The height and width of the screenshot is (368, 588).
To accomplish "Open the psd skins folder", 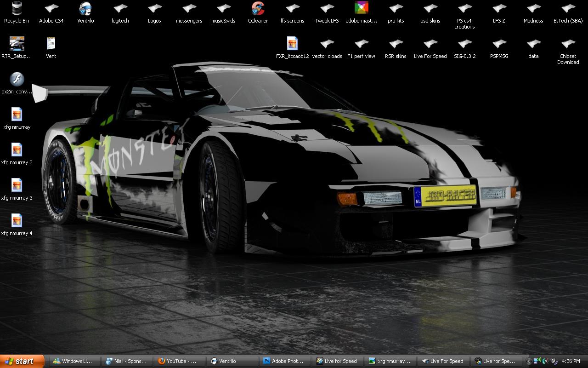I will pos(430,12).
